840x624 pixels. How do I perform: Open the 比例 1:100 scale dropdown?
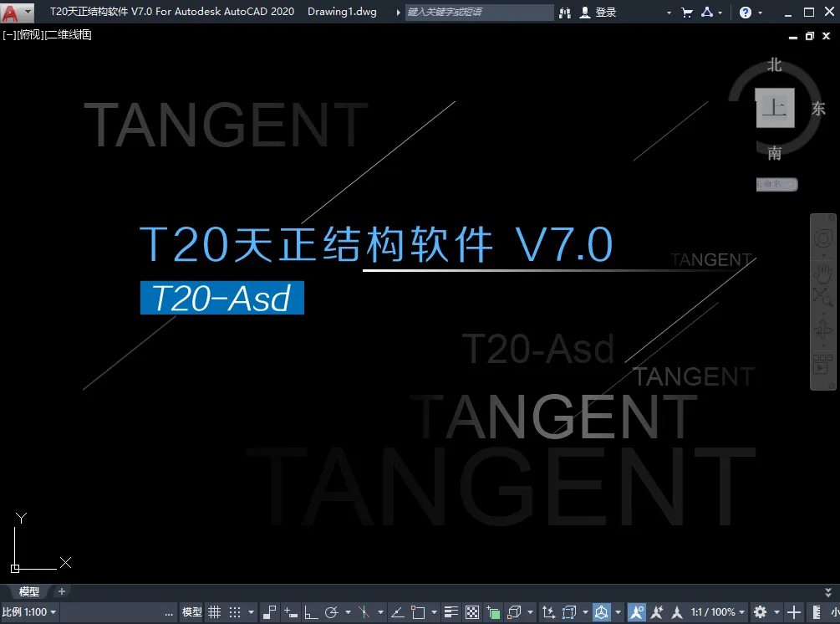[29, 612]
